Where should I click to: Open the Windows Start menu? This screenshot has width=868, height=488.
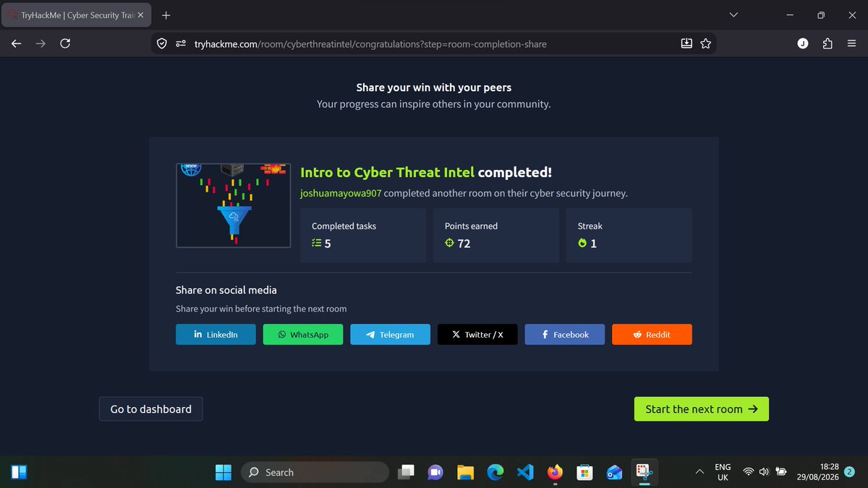pyautogui.click(x=224, y=472)
